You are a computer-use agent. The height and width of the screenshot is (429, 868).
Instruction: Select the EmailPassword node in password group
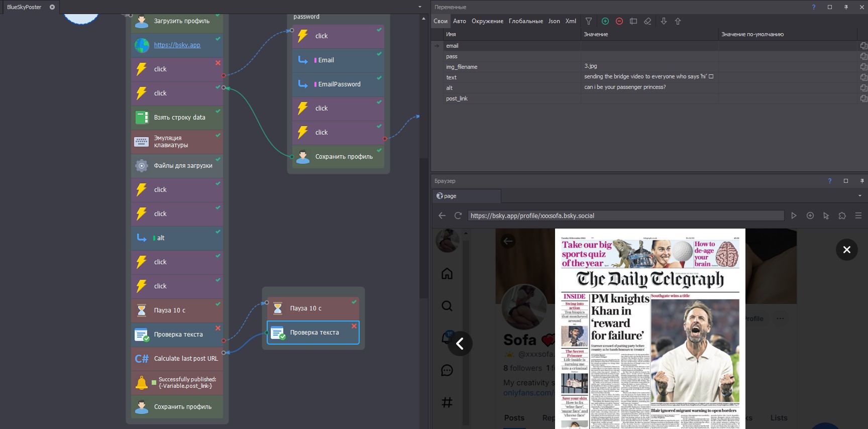coord(338,84)
